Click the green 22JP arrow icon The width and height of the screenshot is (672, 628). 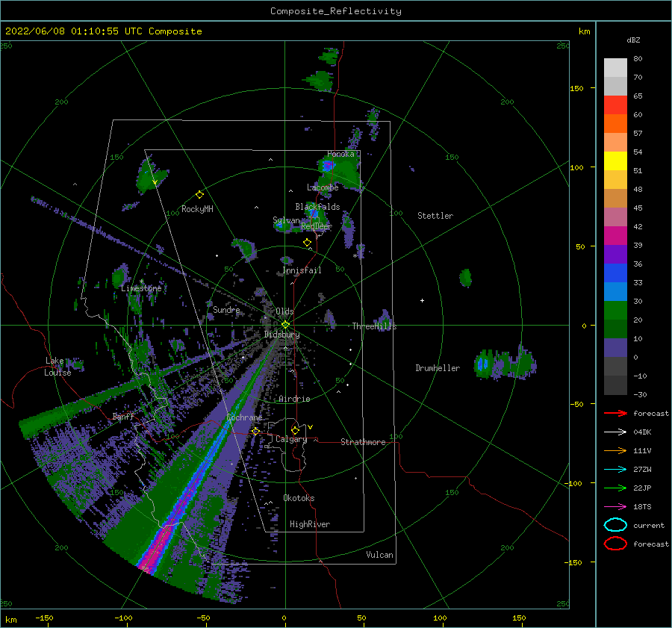click(x=615, y=488)
